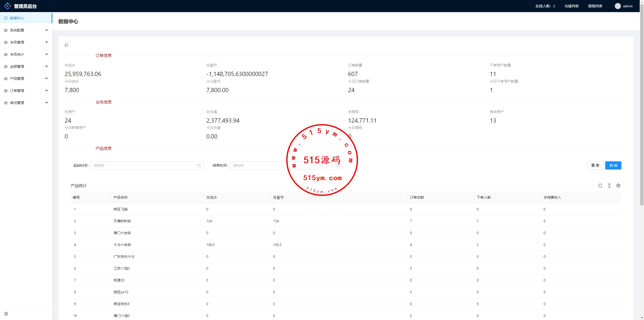644x320 pixels.
Task: Select 数据中心 in the sidebar
Action: pyautogui.click(x=17, y=18)
